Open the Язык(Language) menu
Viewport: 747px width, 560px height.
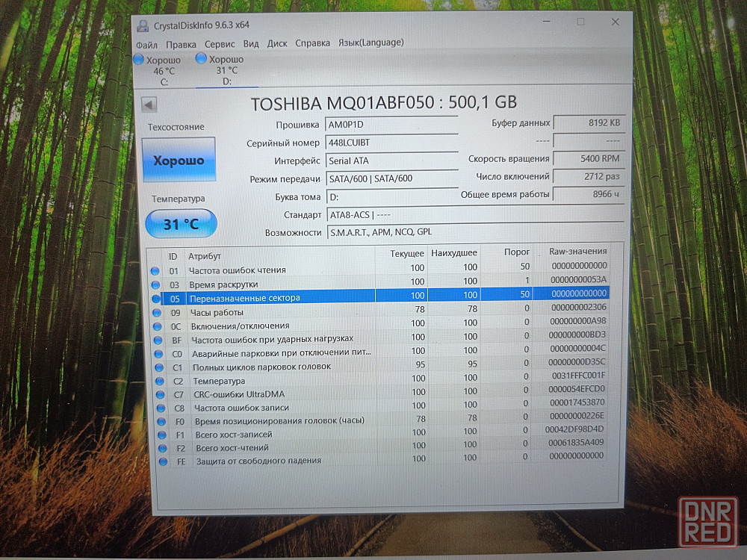point(371,43)
